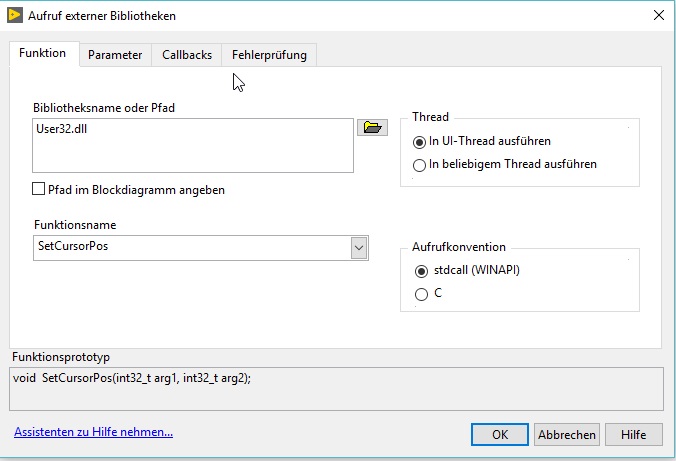Expand the Funktionsname dropdown arrow

pyautogui.click(x=359, y=247)
